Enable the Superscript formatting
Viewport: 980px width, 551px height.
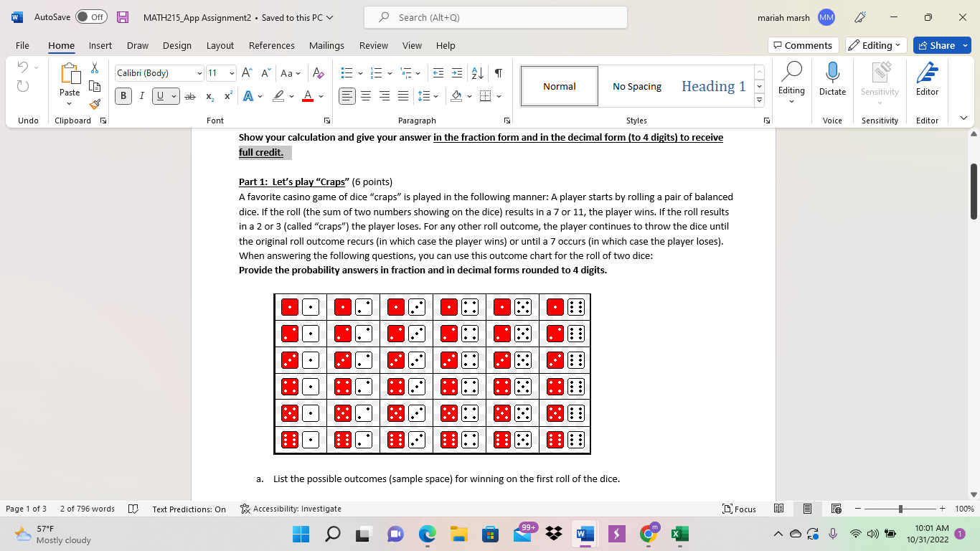[x=227, y=95]
